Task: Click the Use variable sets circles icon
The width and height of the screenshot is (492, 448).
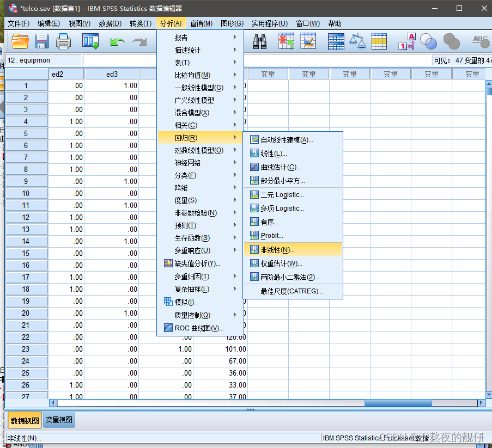Action: tap(428, 41)
